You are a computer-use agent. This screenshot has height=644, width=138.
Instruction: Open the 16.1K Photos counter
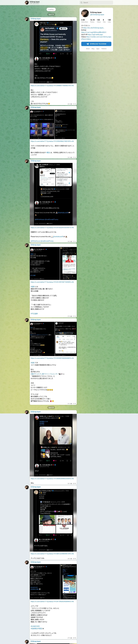pos(92,21)
